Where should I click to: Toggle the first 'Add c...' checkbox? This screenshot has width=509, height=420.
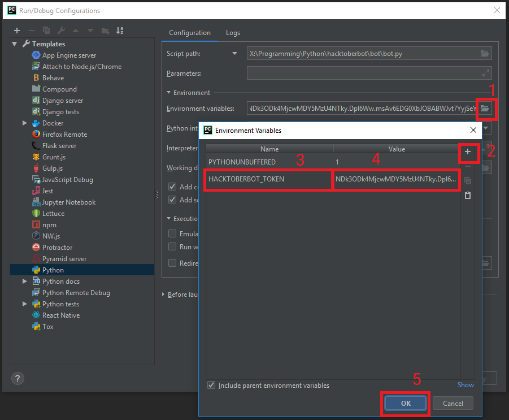point(172,187)
